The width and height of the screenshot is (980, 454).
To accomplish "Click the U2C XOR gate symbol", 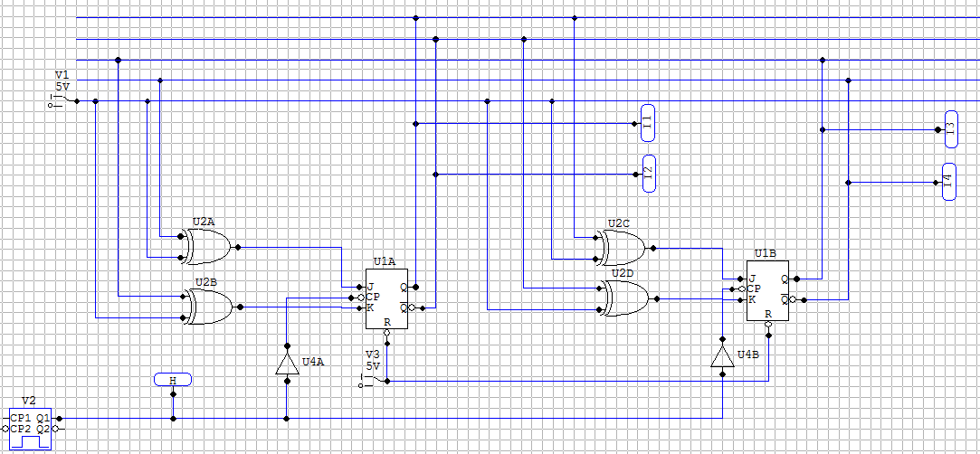I will point(622,247).
